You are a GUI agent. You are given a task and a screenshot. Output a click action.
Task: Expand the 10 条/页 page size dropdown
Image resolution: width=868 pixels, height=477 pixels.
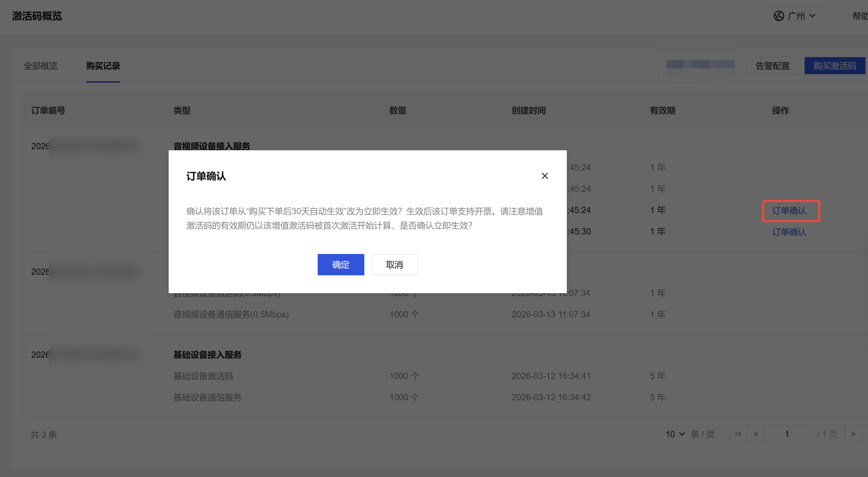coord(675,434)
